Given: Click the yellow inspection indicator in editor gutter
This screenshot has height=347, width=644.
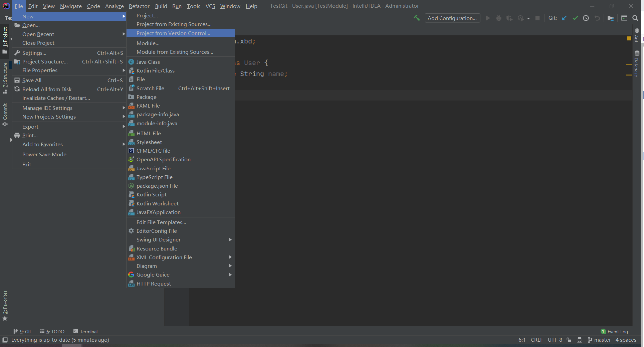Looking at the screenshot, I should (x=629, y=38).
